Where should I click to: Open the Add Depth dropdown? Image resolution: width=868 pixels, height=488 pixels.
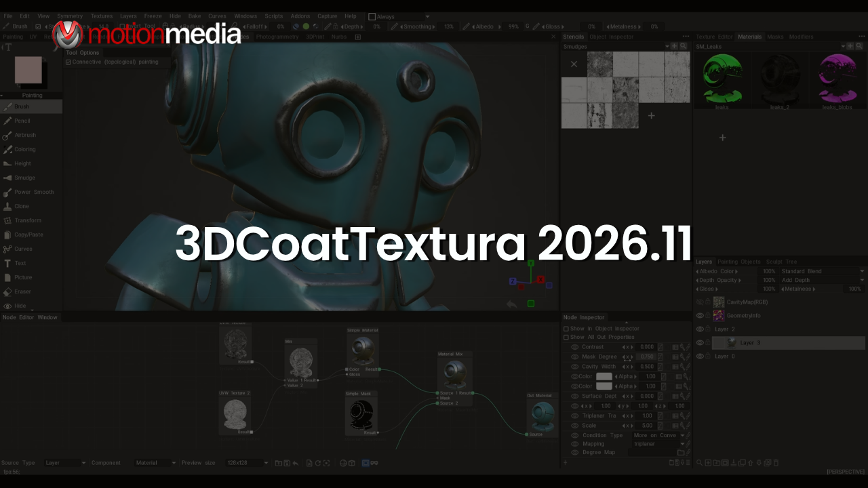(x=823, y=280)
